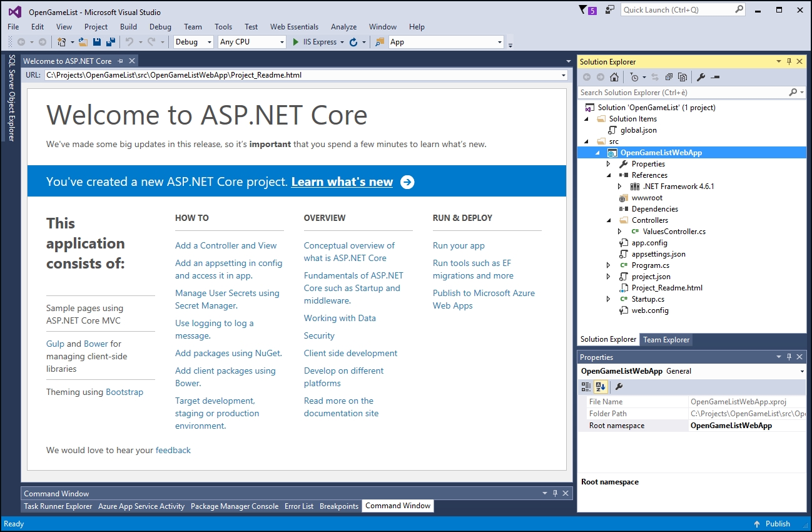The image size is (812, 532).
Task: Open the Debug configuration dropdown
Action: click(209, 42)
